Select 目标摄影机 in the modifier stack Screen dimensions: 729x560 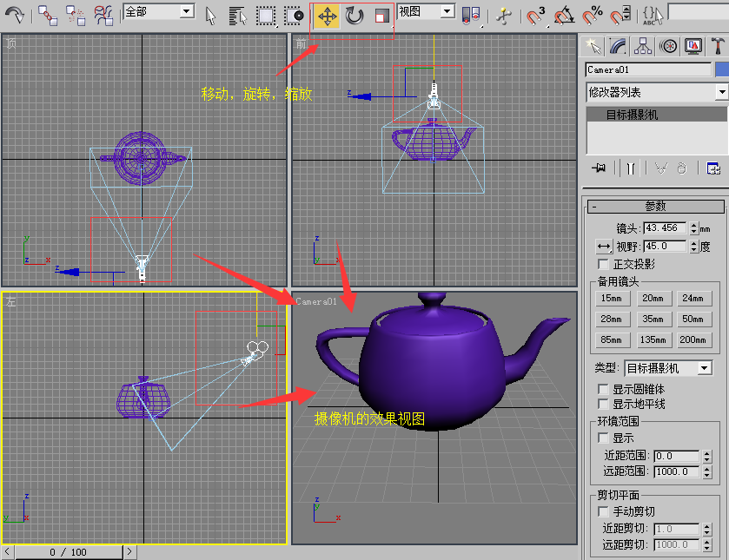point(657,115)
